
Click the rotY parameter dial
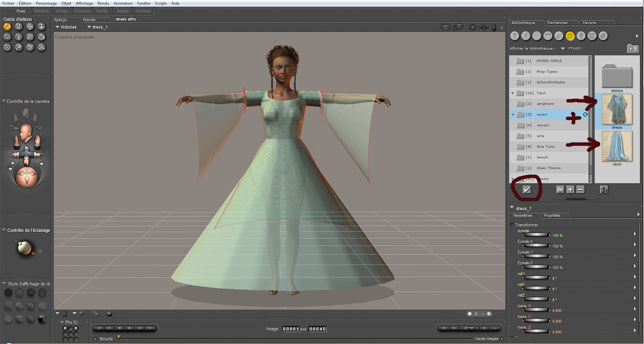pyautogui.click(x=536, y=278)
